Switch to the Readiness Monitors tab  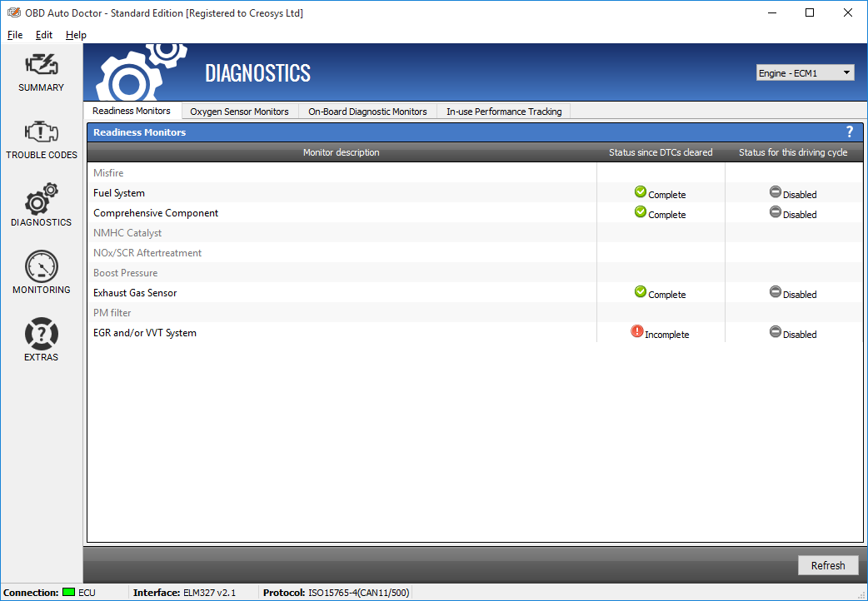[132, 111]
